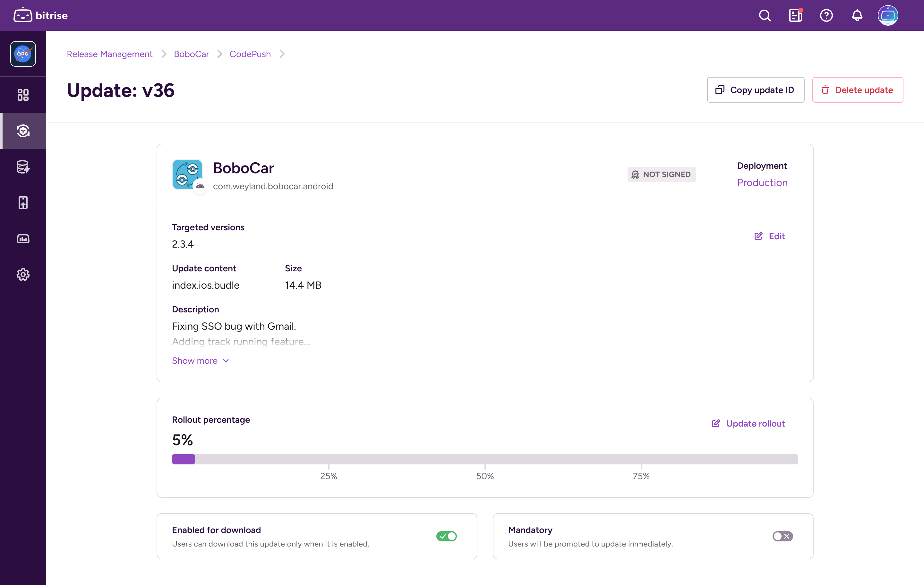The width and height of the screenshot is (924, 585).
Task: Toggle the Enabled for download switch
Action: (446, 536)
